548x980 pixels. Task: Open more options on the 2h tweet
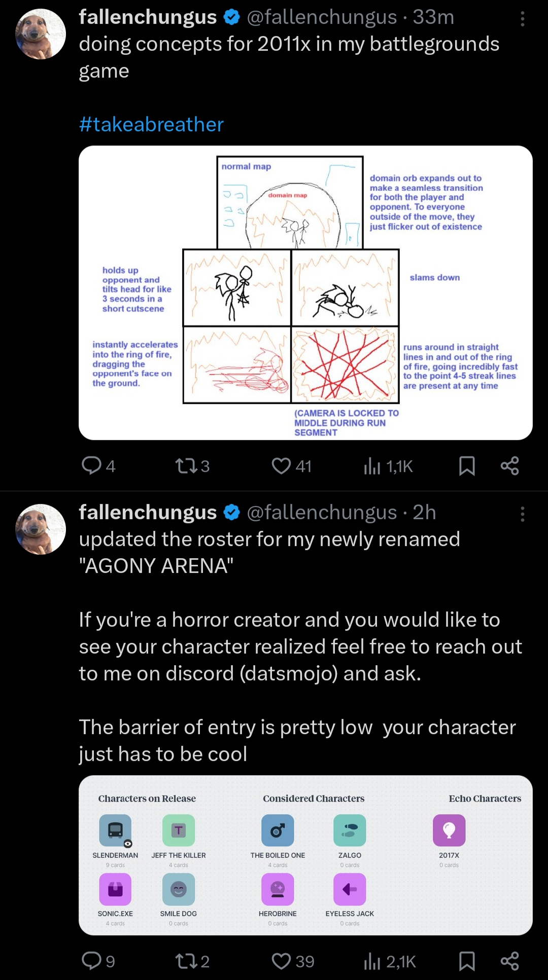click(522, 514)
